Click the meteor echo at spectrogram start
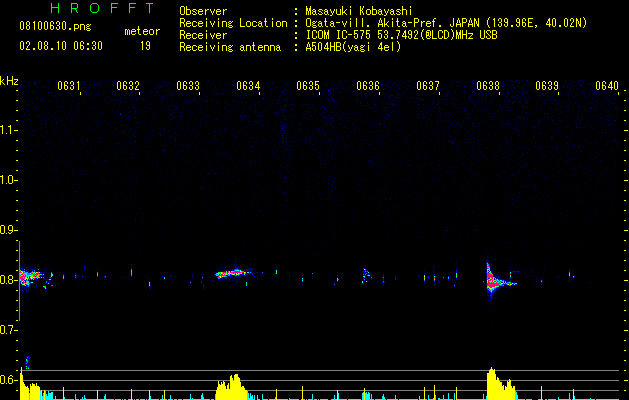This screenshot has width=629, height=400. [x=32, y=277]
